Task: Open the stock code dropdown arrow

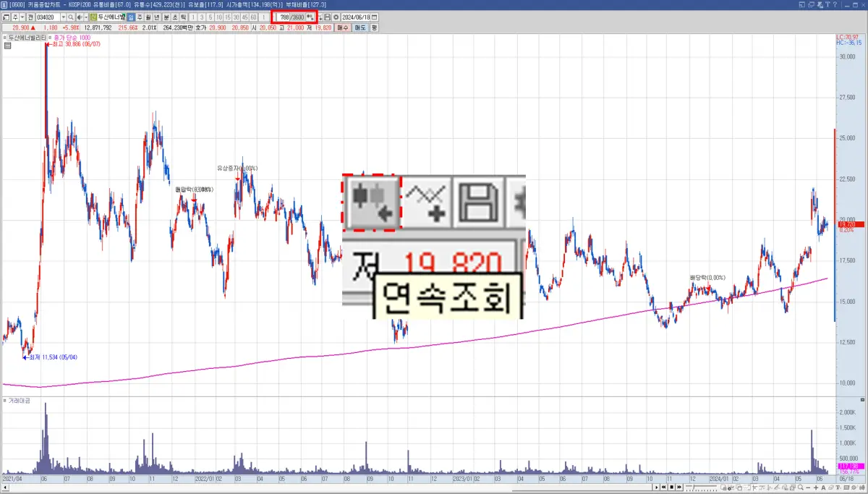Action: 64,17
